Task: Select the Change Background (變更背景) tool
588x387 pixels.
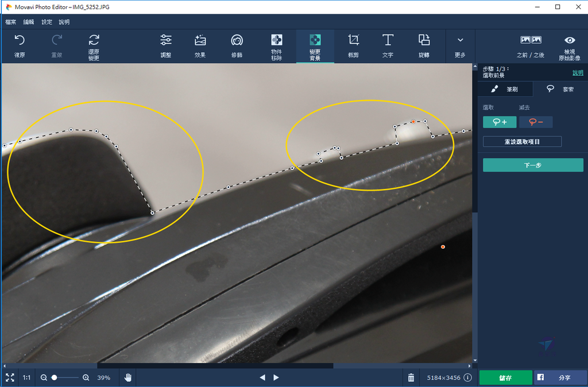Action: [315, 47]
